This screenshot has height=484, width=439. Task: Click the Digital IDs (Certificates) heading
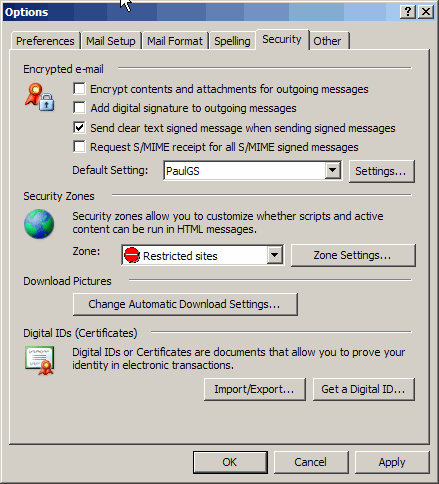tap(80, 333)
